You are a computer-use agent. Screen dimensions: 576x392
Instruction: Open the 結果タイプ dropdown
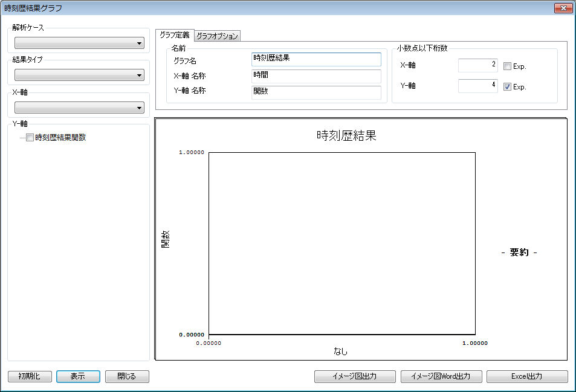point(79,76)
